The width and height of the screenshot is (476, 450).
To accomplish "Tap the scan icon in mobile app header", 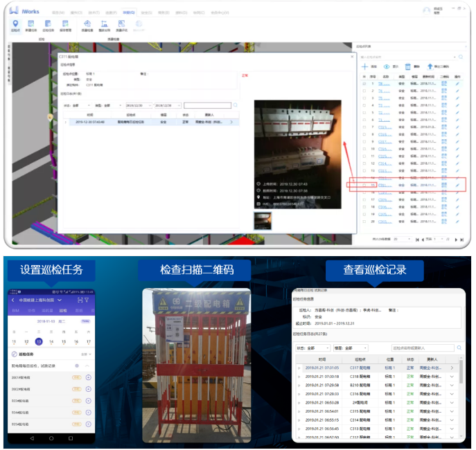I will tap(80, 300).
